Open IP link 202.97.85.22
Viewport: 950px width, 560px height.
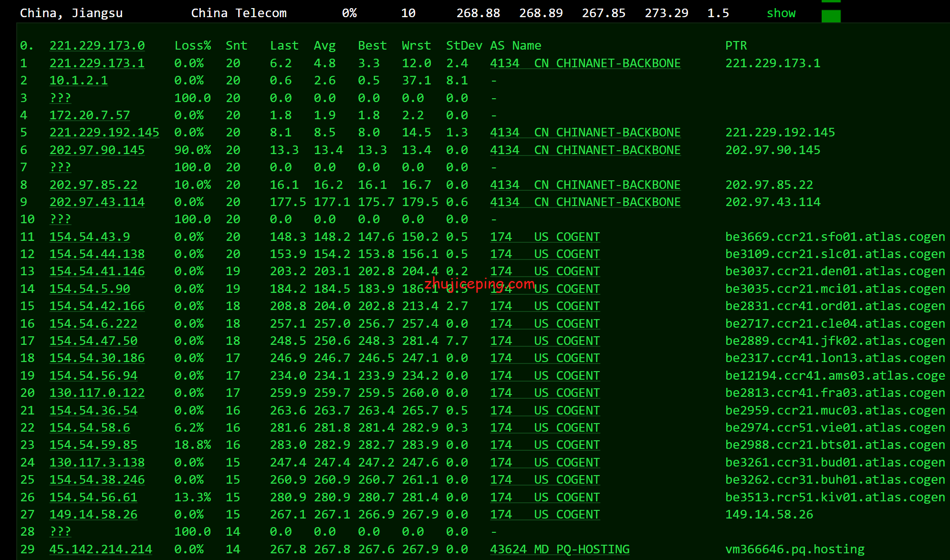coord(94,185)
